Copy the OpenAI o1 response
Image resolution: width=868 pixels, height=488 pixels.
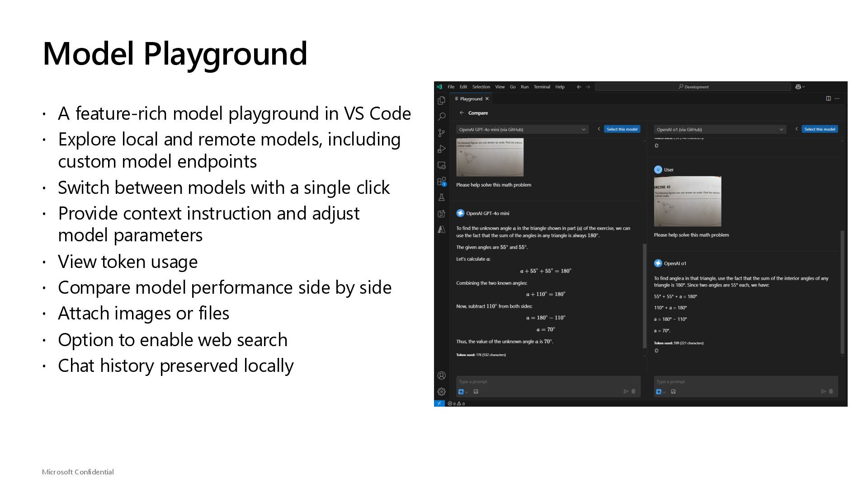(656, 351)
